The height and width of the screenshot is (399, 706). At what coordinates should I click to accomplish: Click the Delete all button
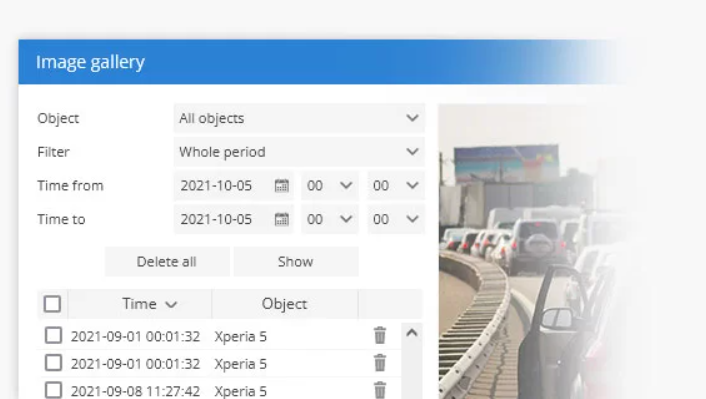pos(167,262)
